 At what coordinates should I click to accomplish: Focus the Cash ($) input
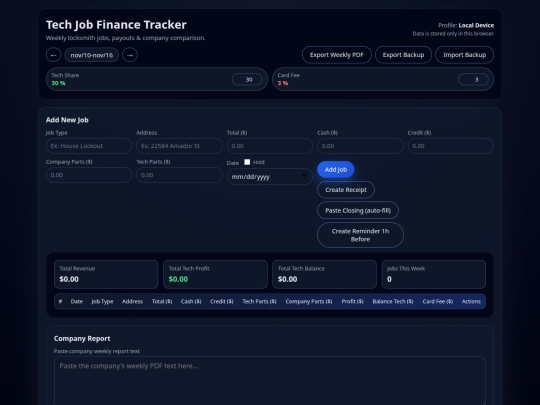360,146
